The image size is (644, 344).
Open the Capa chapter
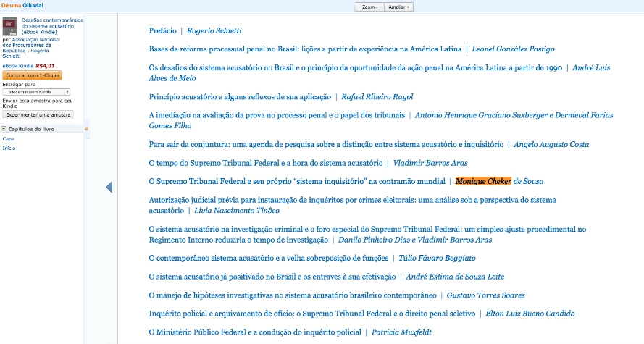[8, 138]
